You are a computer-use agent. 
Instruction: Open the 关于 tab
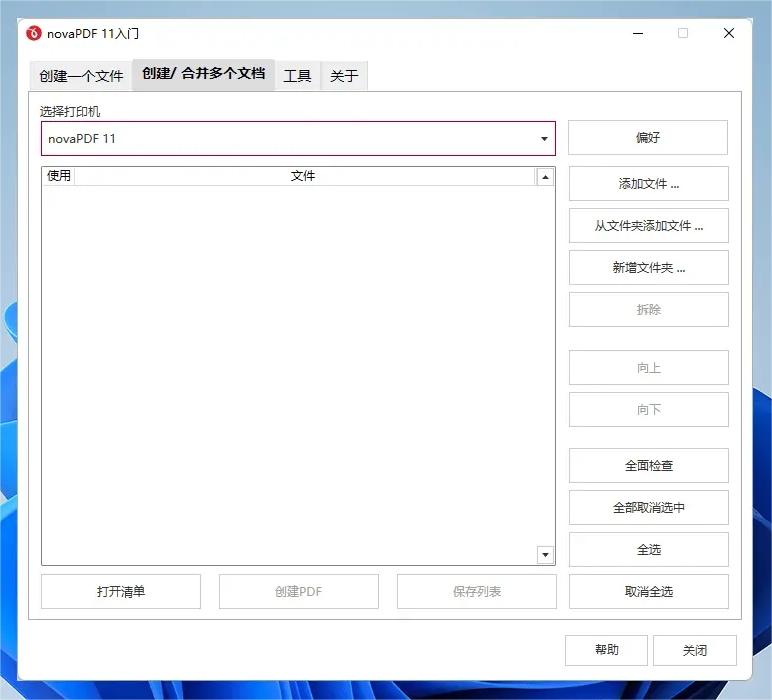pyautogui.click(x=344, y=76)
